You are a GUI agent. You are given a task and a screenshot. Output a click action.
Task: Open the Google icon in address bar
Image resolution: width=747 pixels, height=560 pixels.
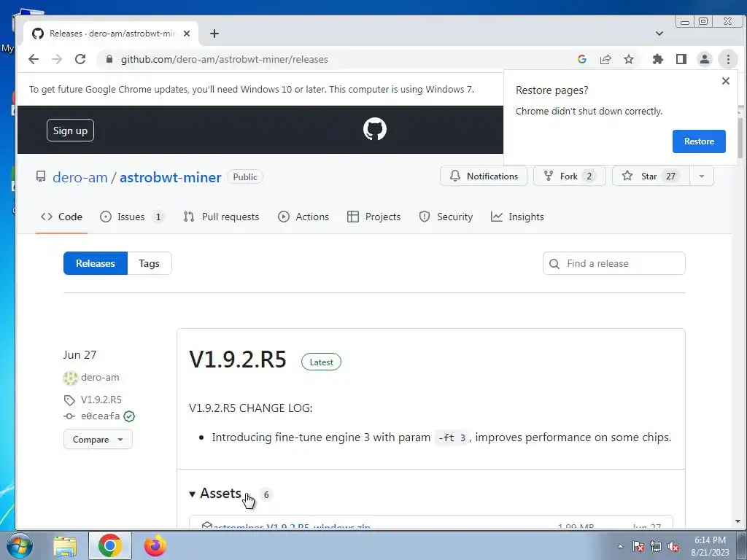tap(581, 59)
